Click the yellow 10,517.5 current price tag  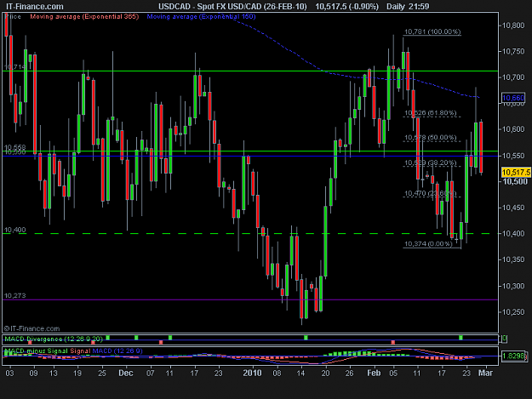516,172
